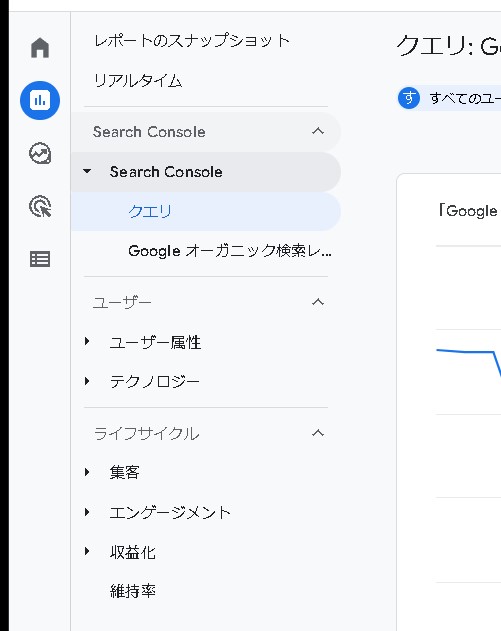Open the リアルタイム report
Image resolution: width=501 pixels, height=631 pixels.
pos(138,80)
